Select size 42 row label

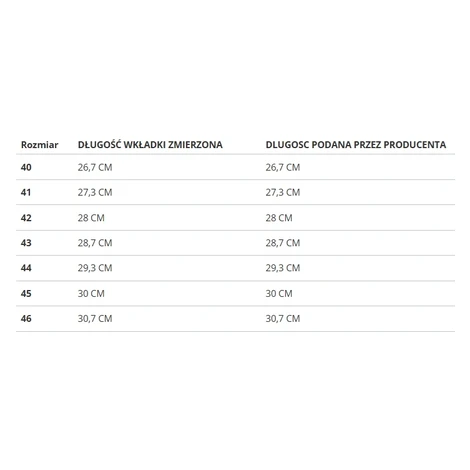[x=26, y=218]
